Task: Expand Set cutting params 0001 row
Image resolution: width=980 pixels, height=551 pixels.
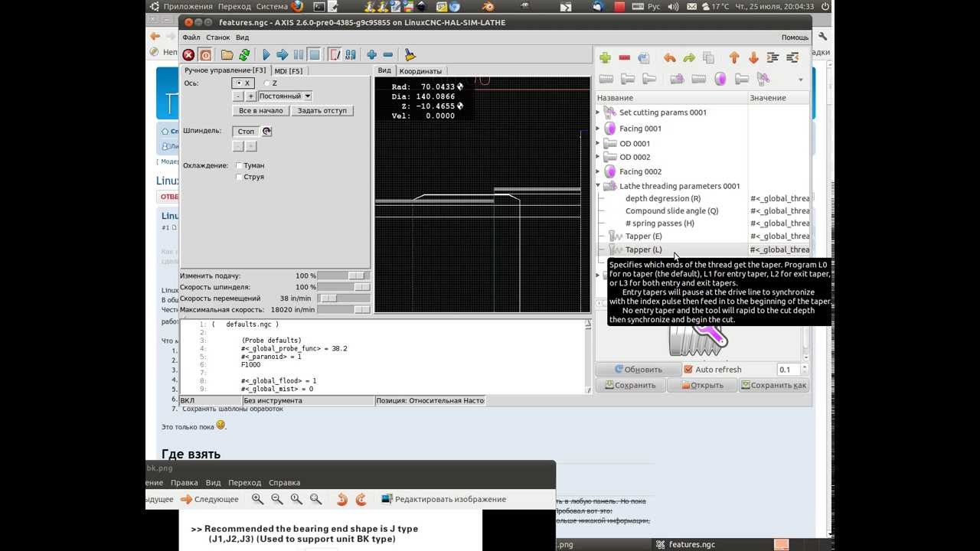Action: click(599, 112)
